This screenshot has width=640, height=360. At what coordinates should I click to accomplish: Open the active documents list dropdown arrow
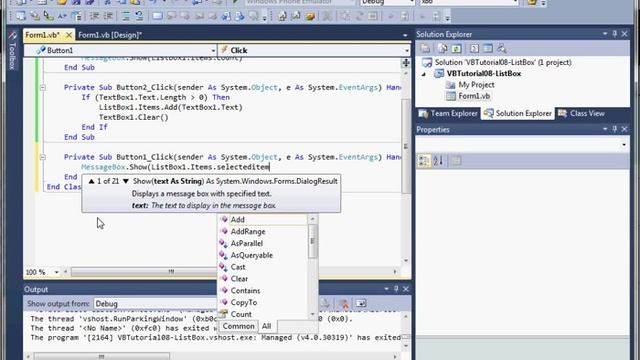pyautogui.click(x=405, y=36)
